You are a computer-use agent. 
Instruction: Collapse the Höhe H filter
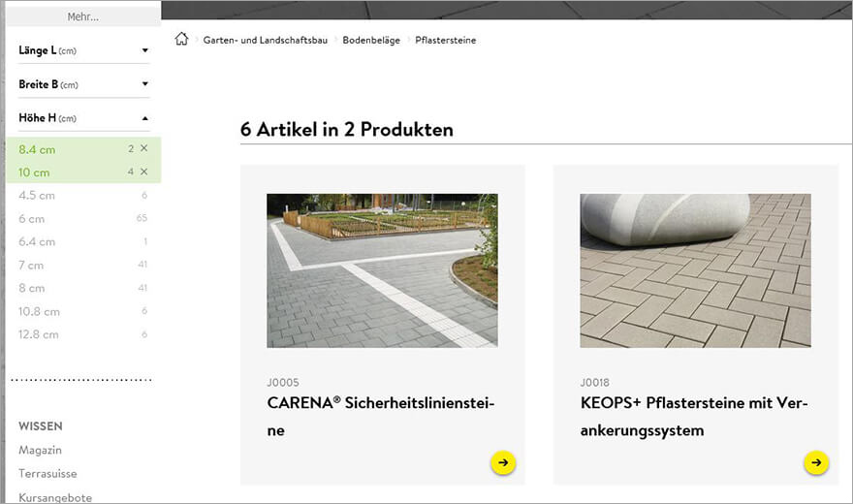tap(83, 118)
